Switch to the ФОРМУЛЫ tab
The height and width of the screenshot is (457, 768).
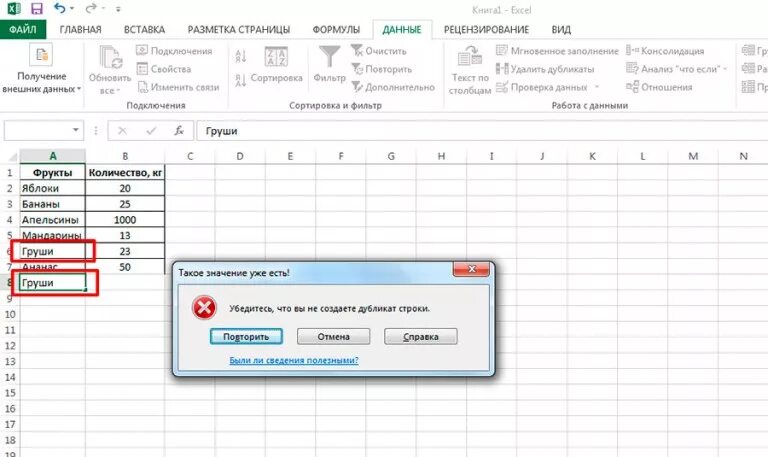pyautogui.click(x=336, y=29)
